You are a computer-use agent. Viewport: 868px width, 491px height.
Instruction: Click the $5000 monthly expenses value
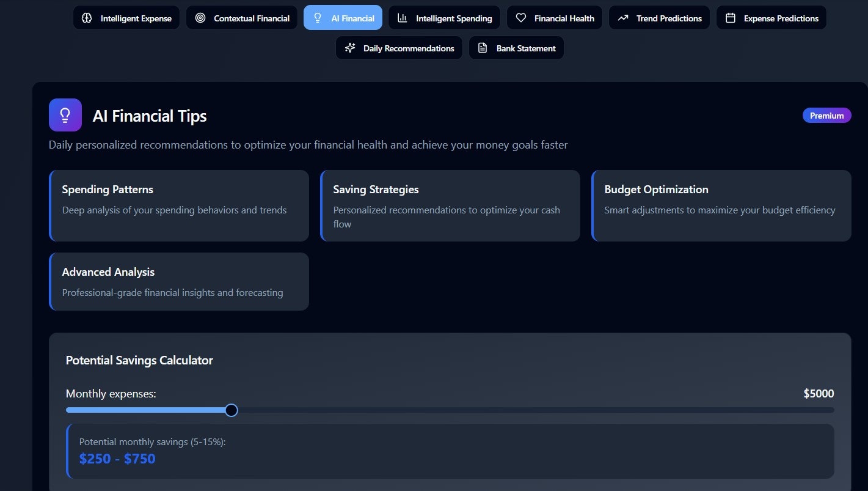coord(819,394)
